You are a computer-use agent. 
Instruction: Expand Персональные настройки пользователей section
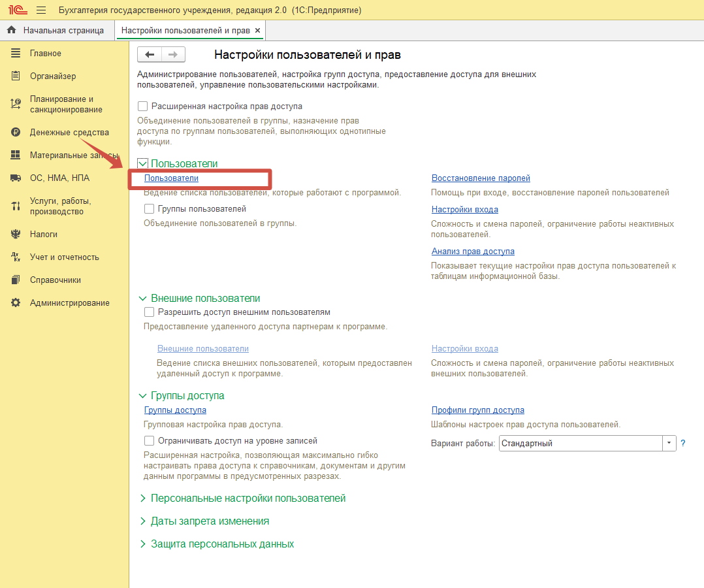(143, 498)
